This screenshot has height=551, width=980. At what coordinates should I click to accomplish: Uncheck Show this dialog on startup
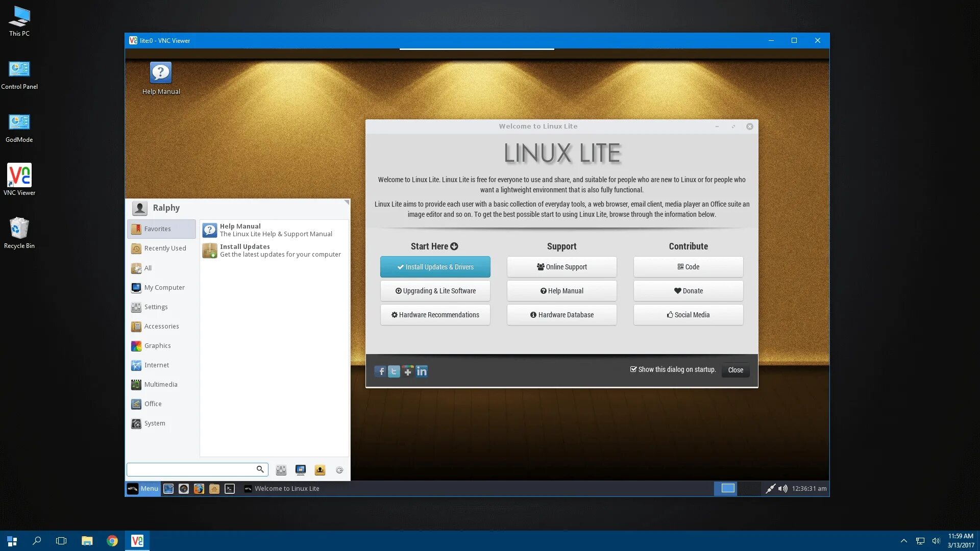tap(633, 369)
